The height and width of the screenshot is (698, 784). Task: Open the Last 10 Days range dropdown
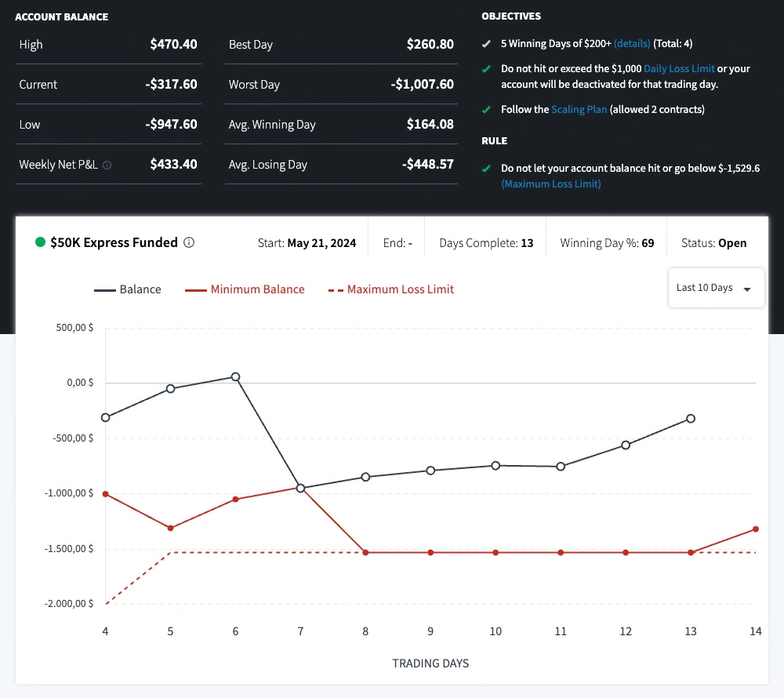pos(715,289)
